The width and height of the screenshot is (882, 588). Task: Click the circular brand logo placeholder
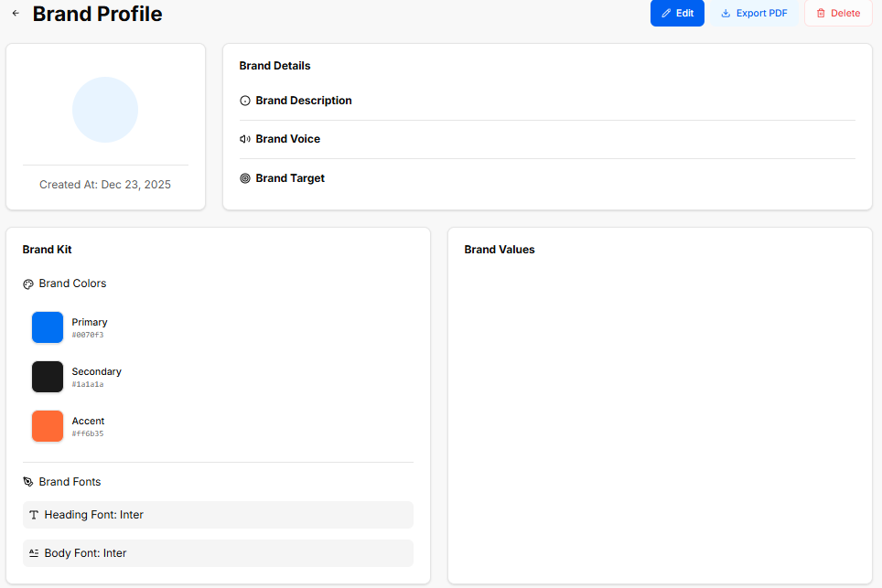pos(105,110)
